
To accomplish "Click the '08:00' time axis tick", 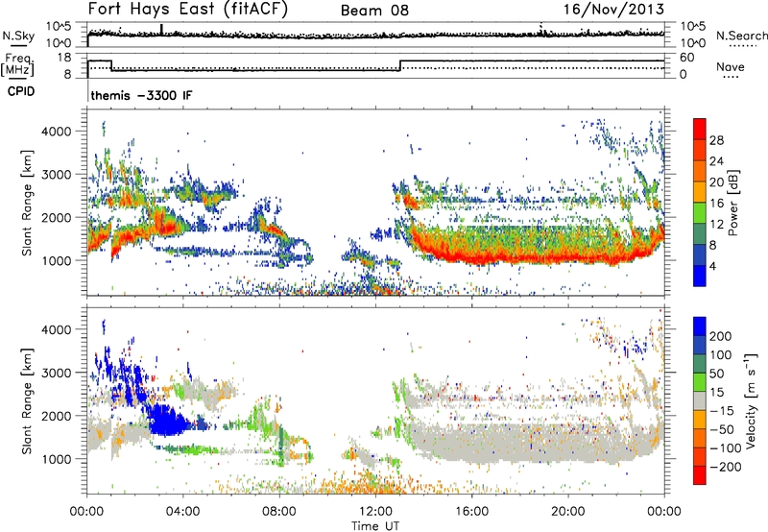I will click(279, 512).
